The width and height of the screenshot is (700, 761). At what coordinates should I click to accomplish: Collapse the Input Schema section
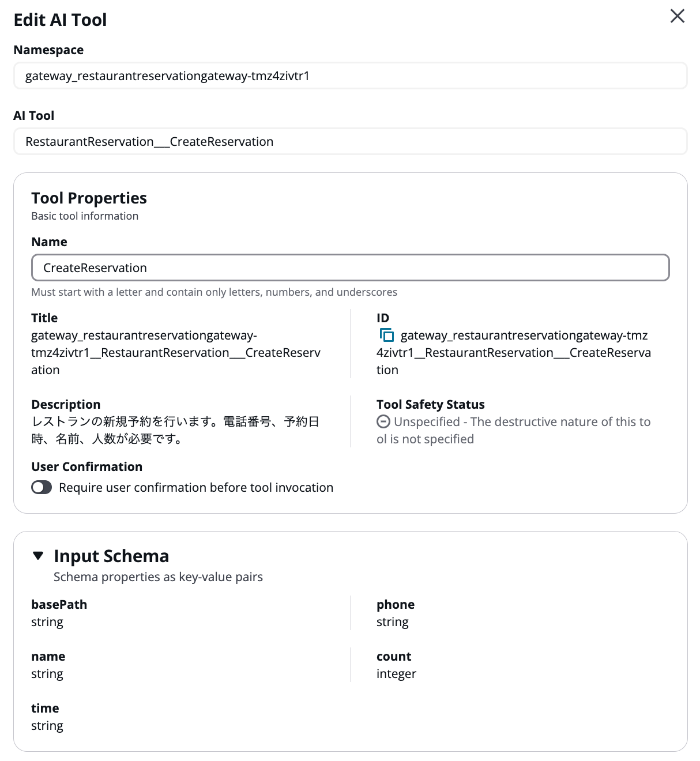39,556
